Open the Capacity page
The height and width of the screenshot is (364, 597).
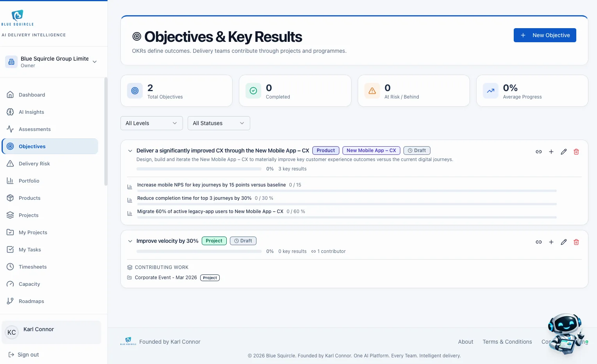[50, 284]
